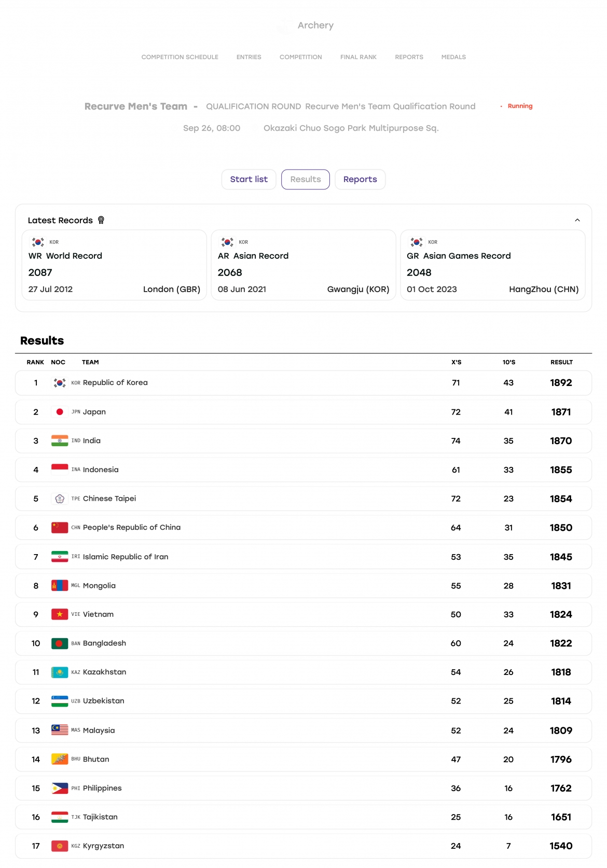Click Bangladesh's result 1822

tap(561, 643)
